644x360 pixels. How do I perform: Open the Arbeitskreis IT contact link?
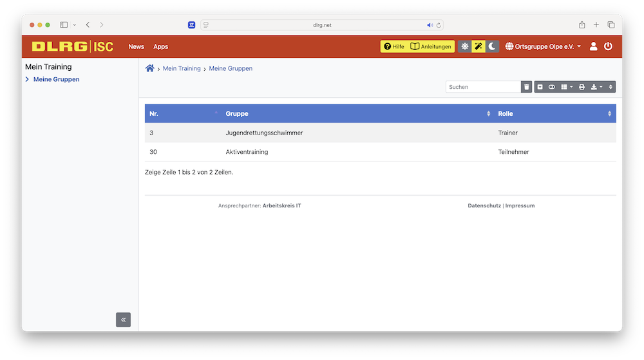pyautogui.click(x=282, y=205)
